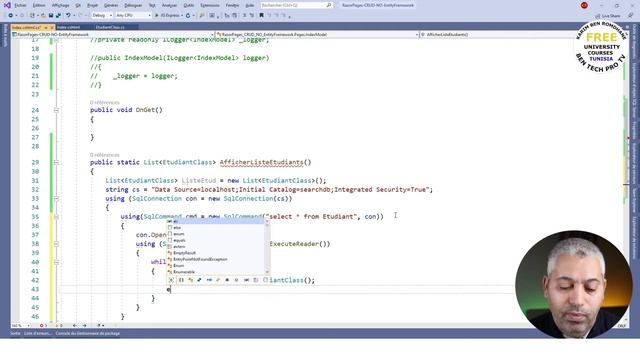Screen dimensions: 640x360
Task: Open the Extensions menu
Action: click(210, 5)
